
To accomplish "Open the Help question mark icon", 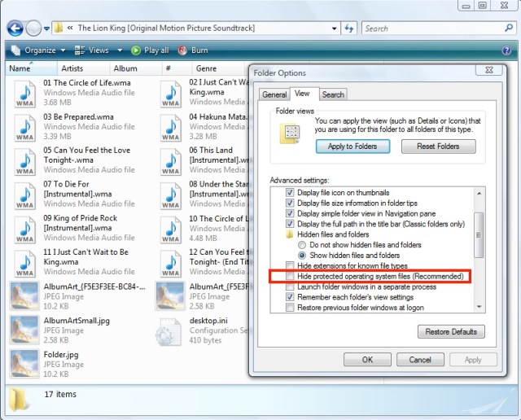I will pos(506,50).
